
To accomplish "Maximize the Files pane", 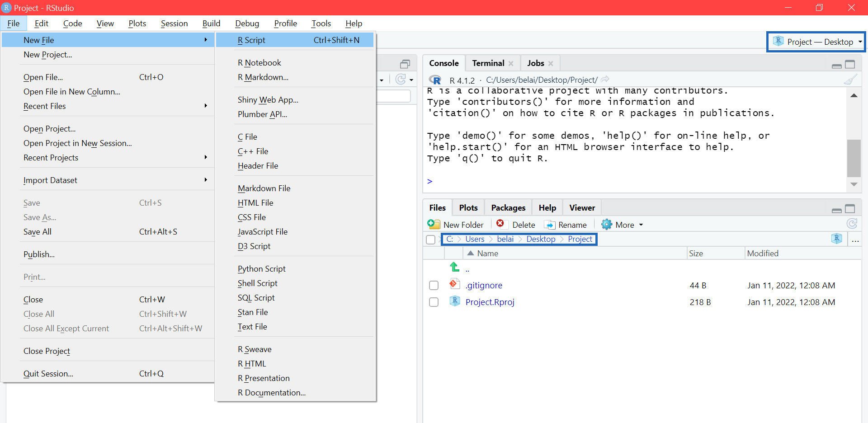I will click(x=850, y=209).
